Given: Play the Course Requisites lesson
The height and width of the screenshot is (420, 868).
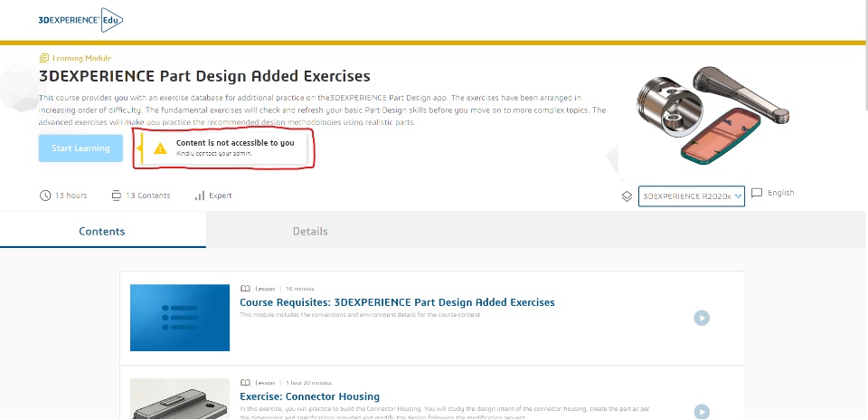Looking at the screenshot, I should point(702,318).
